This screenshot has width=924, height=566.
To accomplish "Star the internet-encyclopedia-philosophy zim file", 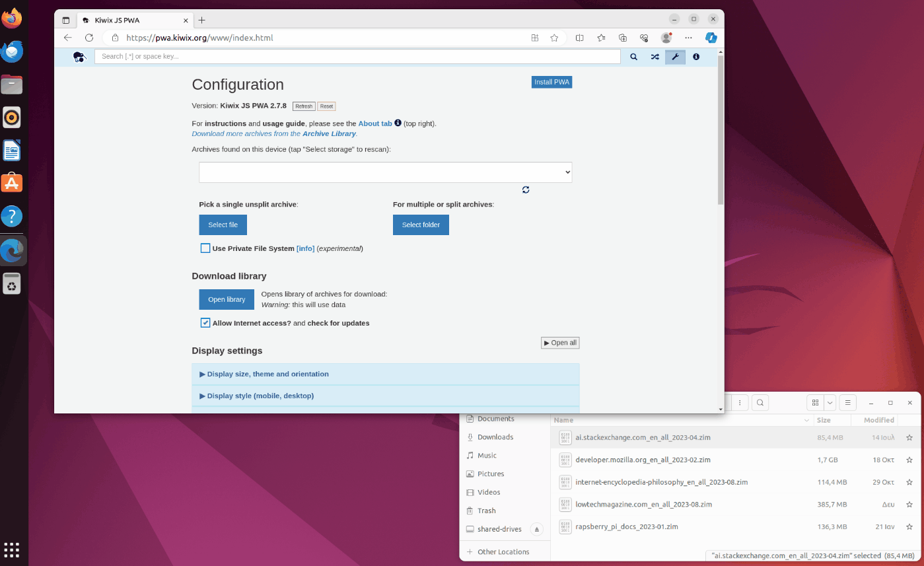I will tap(909, 482).
